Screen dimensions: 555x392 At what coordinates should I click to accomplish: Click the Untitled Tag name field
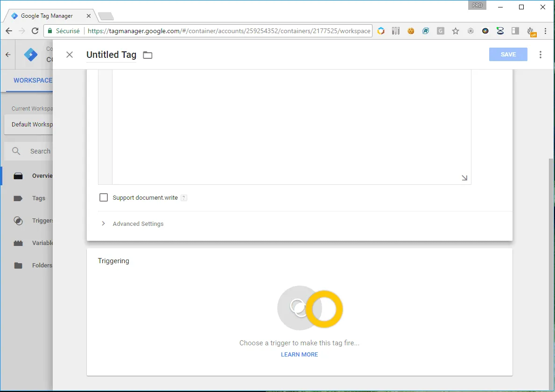point(111,55)
